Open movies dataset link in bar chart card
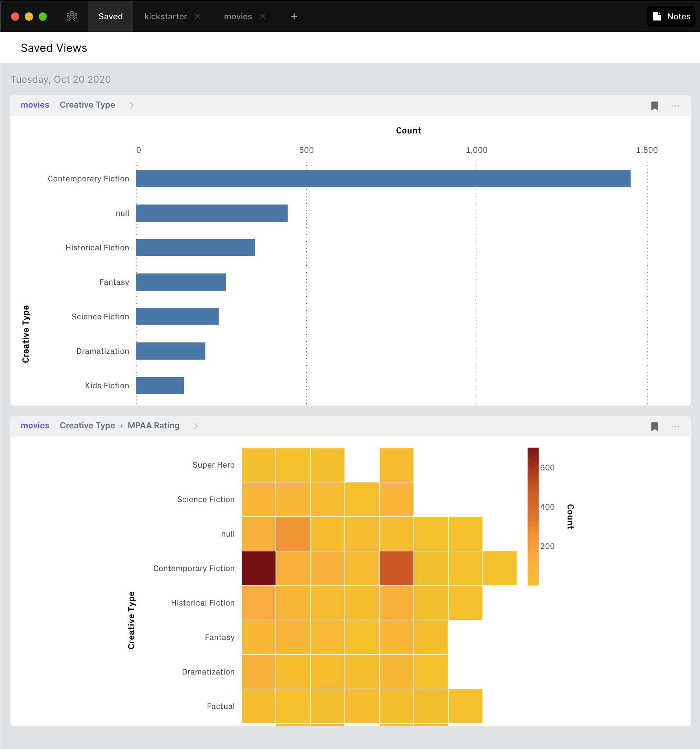The width and height of the screenshot is (700, 749). 35,105
